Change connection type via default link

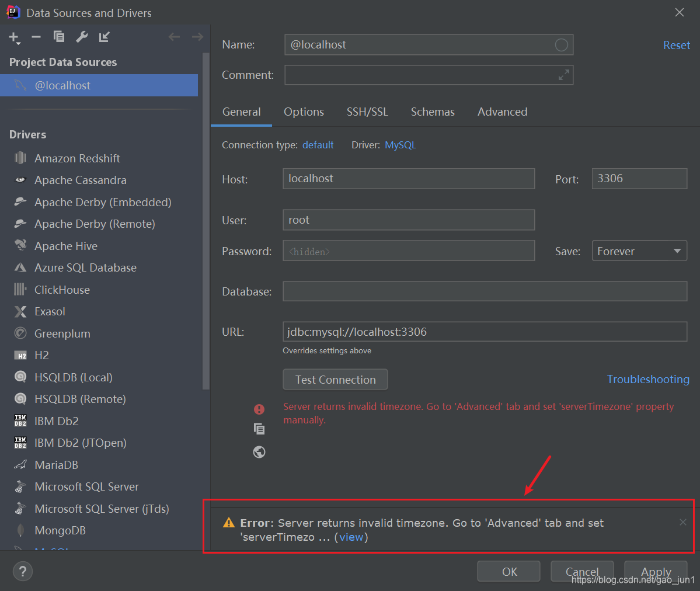[318, 145]
